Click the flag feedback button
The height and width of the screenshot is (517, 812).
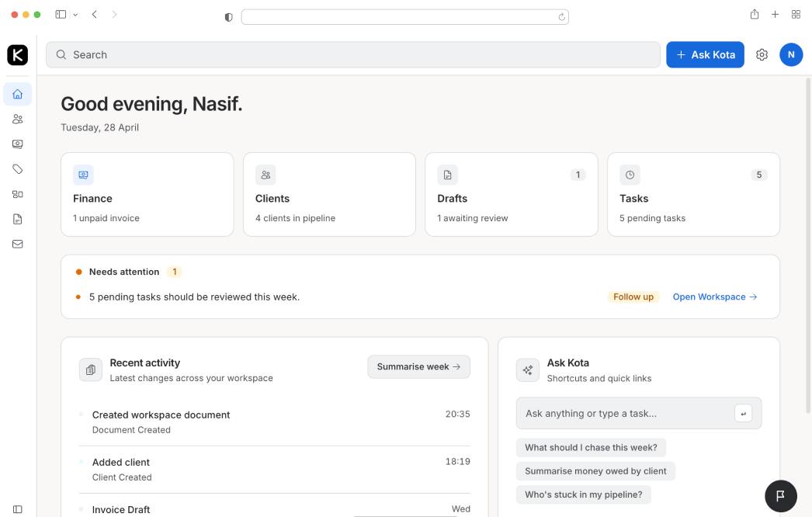click(781, 495)
